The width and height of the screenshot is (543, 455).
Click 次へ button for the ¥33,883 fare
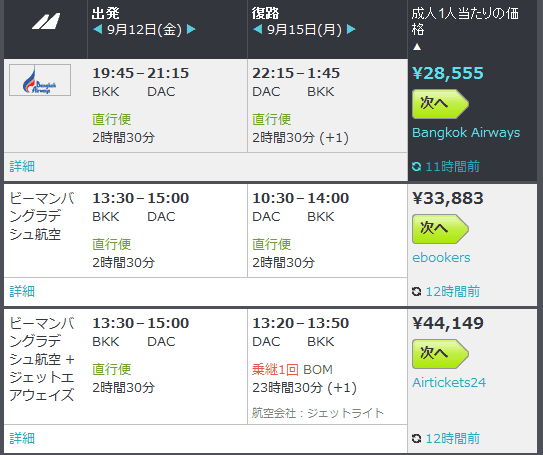pyautogui.click(x=440, y=229)
